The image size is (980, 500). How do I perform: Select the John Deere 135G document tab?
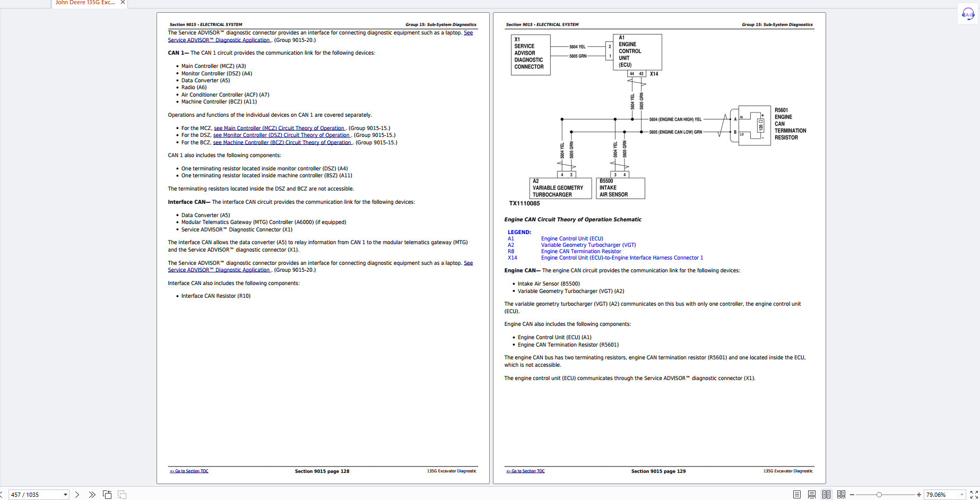(85, 3)
